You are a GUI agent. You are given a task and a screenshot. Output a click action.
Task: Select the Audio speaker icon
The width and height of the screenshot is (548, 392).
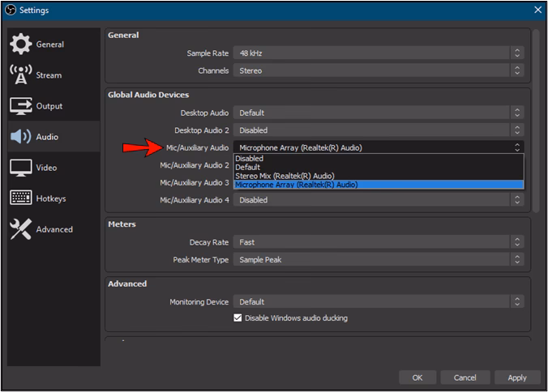tap(20, 137)
